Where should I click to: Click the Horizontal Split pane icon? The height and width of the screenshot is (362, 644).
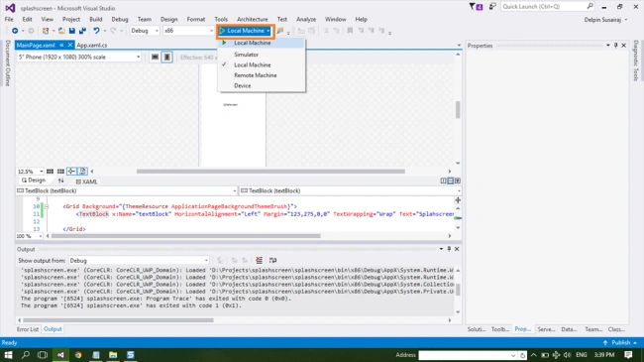pyautogui.click(x=451, y=181)
